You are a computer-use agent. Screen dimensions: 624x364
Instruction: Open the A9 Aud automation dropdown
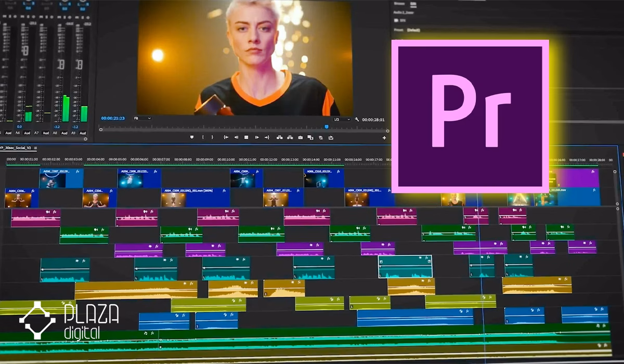point(83,133)
